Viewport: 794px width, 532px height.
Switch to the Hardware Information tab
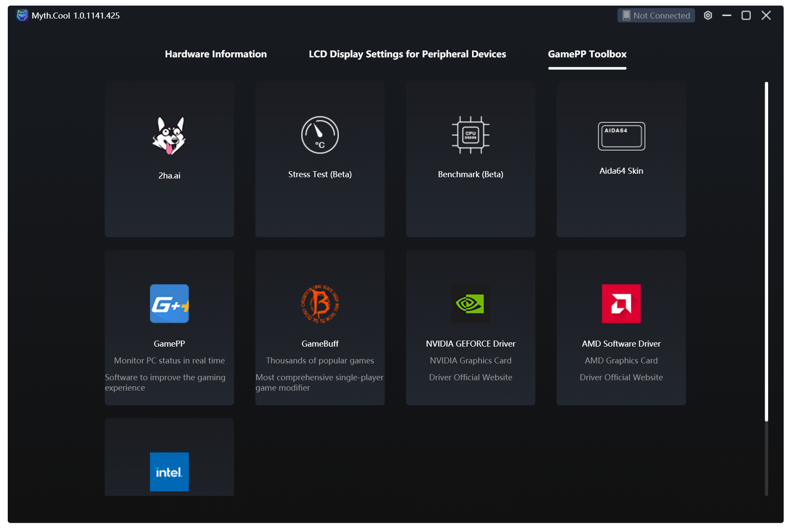click(x=216, y=54)
